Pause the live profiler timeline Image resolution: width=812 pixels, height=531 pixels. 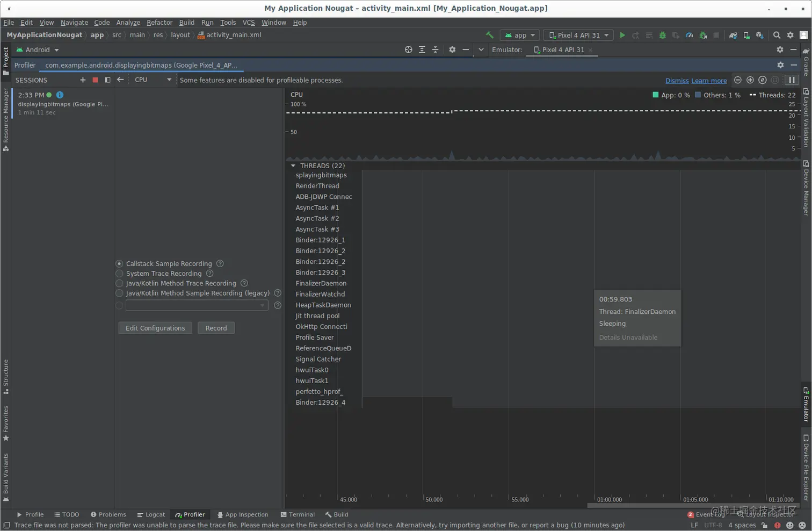pyautogui.click(x=792, y=80)
